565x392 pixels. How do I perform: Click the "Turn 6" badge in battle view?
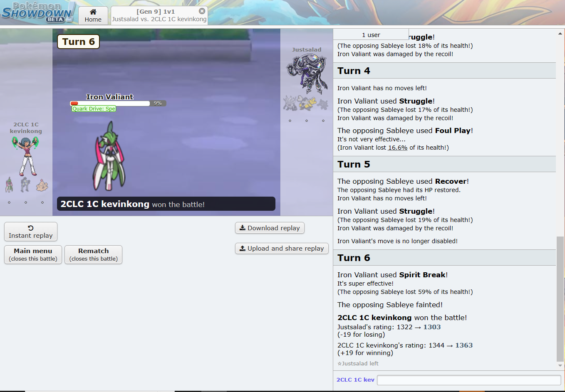click(79, 42)
